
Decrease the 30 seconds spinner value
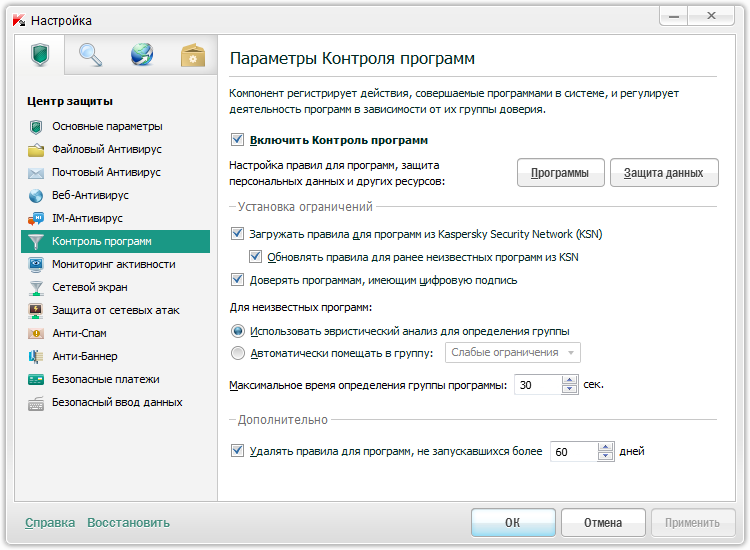tap(569, 389)
